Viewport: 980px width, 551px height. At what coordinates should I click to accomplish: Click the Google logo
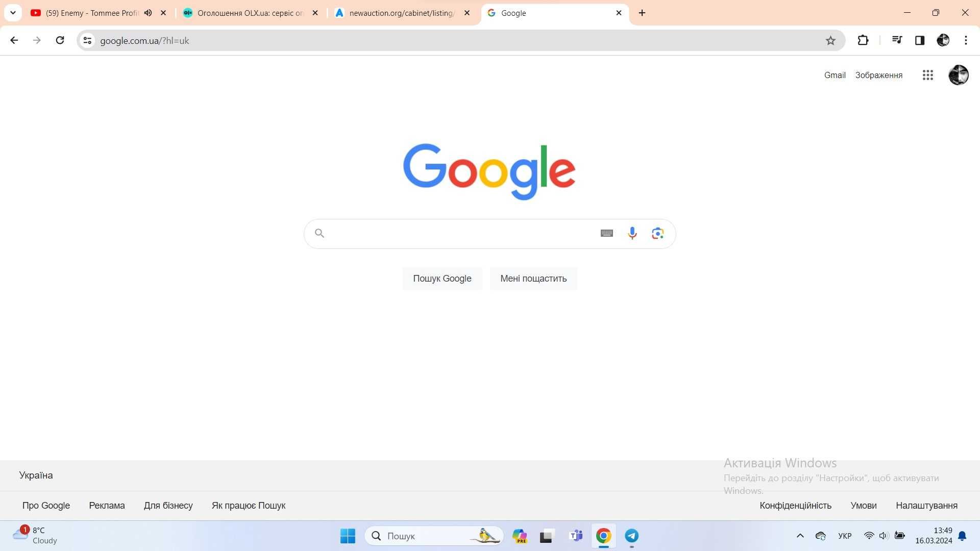coord(489,171)
